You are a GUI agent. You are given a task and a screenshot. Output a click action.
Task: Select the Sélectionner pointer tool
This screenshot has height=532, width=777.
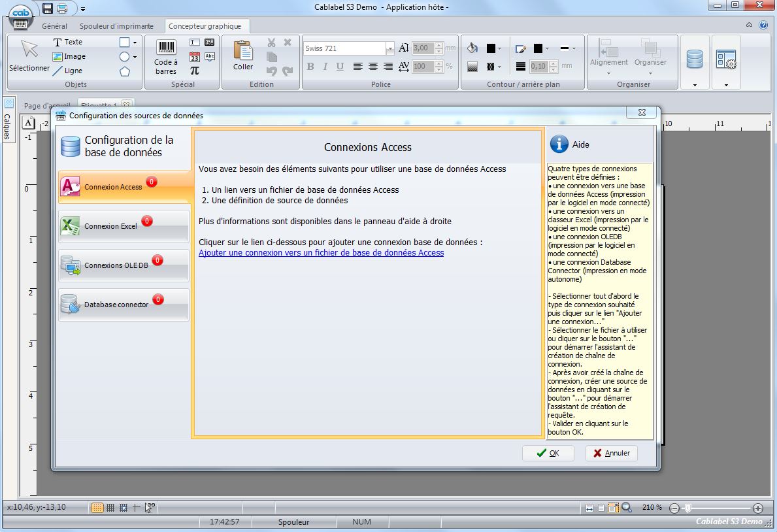29,56
